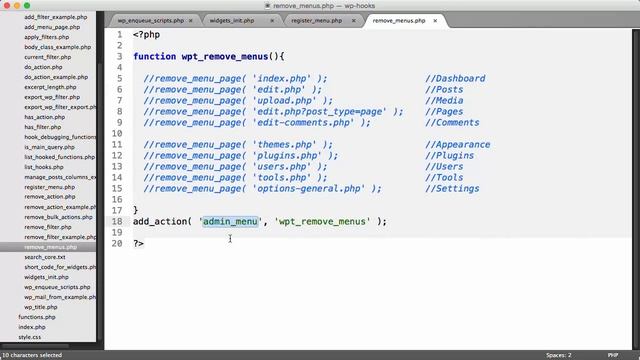This screenshot has width=640, height=360.
Task: Click the //Appearance comment
Action: click(458, 144)
